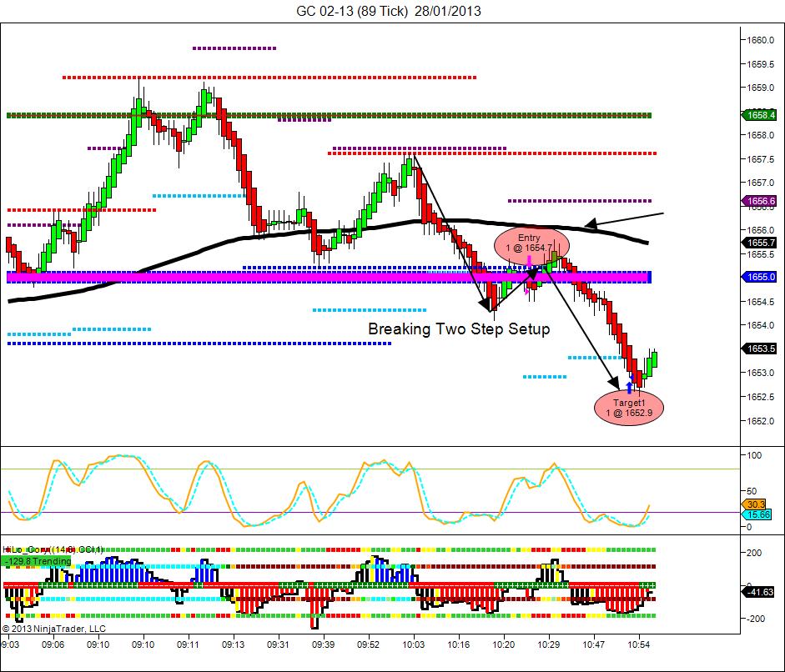Click the 09:13 time axis label
The image size is (785, 672).
[x=234, y=644]
